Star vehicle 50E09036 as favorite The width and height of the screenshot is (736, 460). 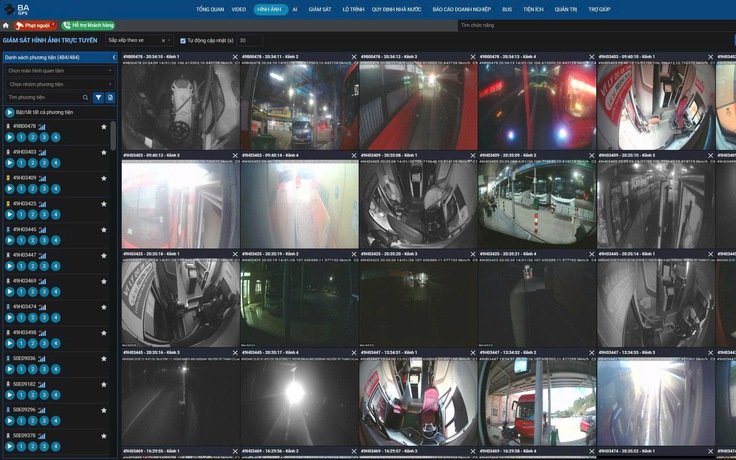[104, 358]
